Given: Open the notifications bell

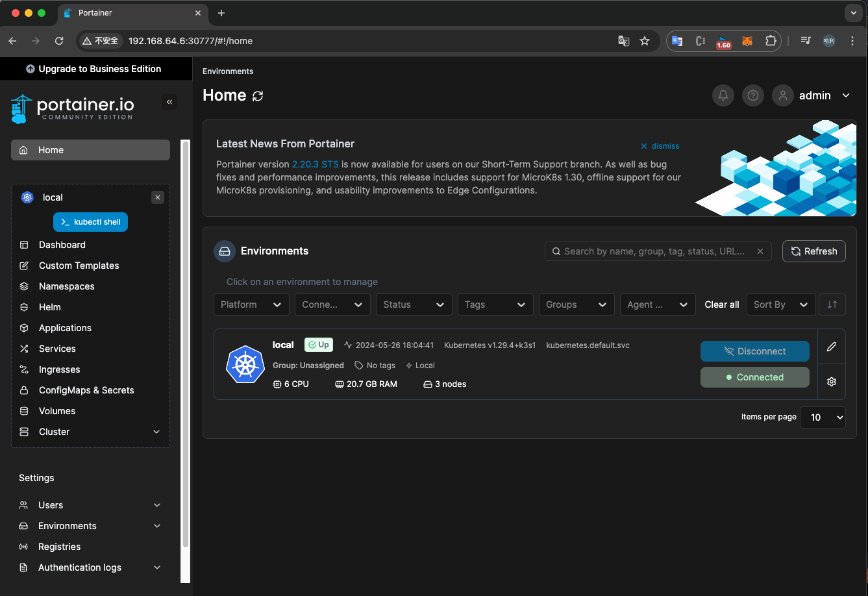Looking at the screenshot, I should (723, 95).
